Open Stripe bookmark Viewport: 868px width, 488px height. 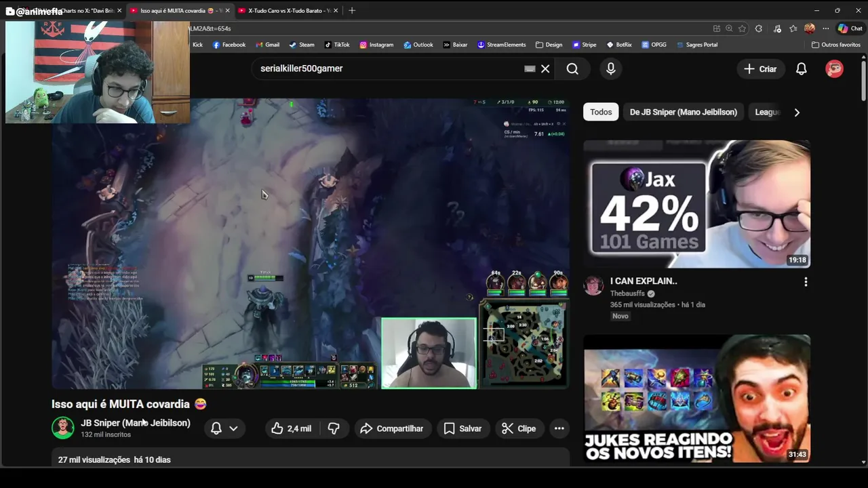(x=585, y=45)
